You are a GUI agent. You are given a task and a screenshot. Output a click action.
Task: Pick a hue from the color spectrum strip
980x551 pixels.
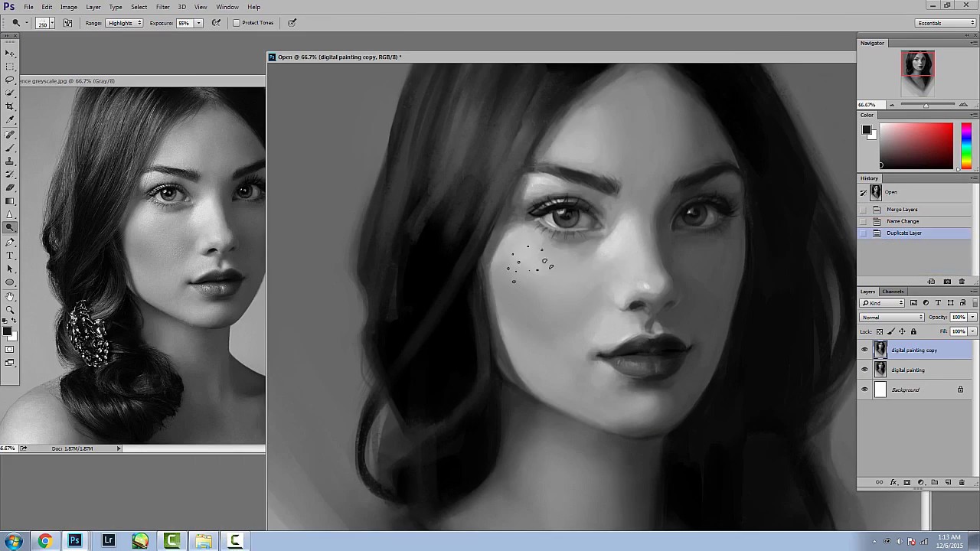[x=966, y=145]
